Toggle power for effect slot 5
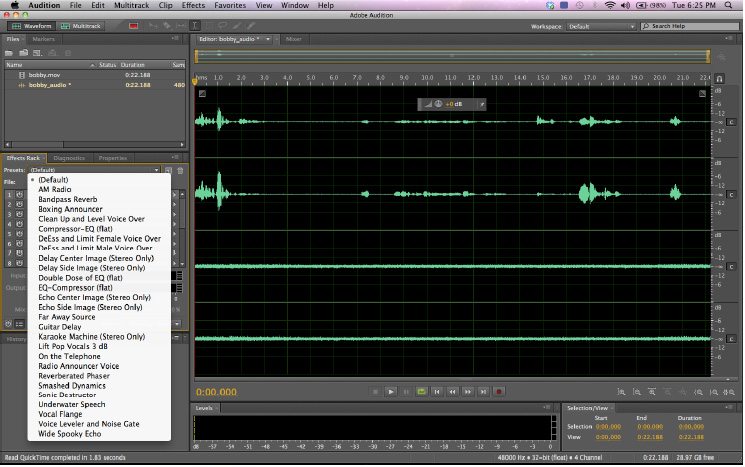 19,234
